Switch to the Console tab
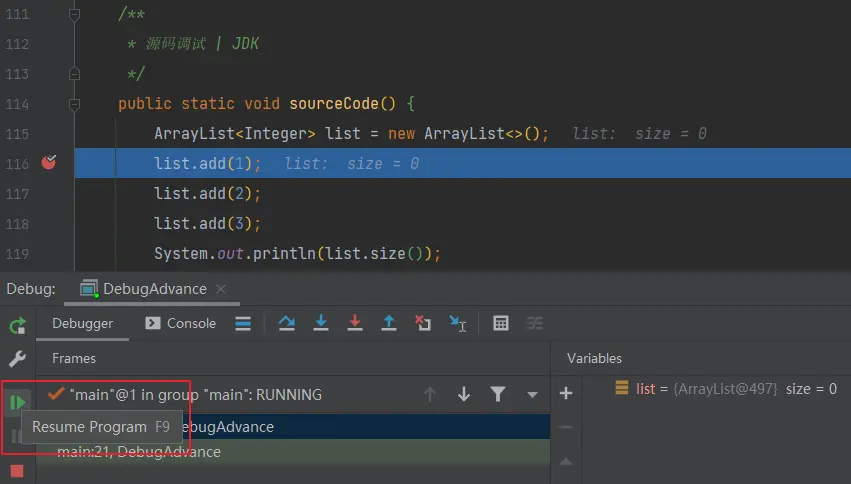This screenshot has height=484, width=851. click(181, 323)
